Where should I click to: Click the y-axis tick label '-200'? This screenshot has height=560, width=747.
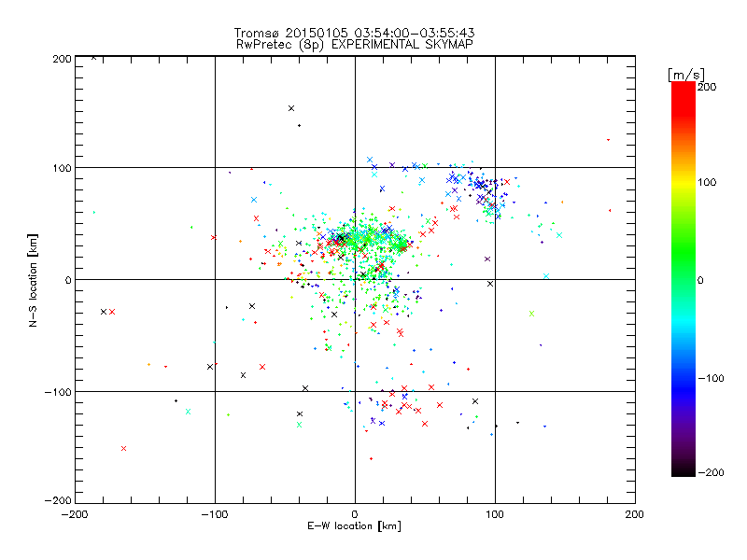pyautogui.click(x=58, y=500)
